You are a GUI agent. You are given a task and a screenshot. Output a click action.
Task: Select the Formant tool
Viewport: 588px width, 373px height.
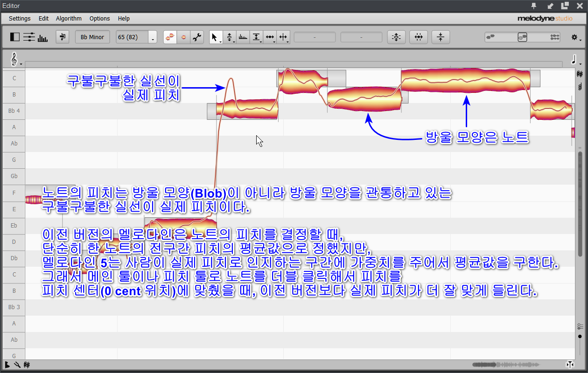click(x=243, y=37)
